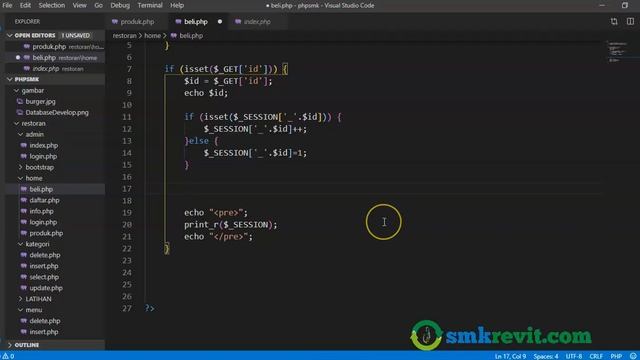
Task: Open the Selection menu
Action: click(x=51, y=5)
